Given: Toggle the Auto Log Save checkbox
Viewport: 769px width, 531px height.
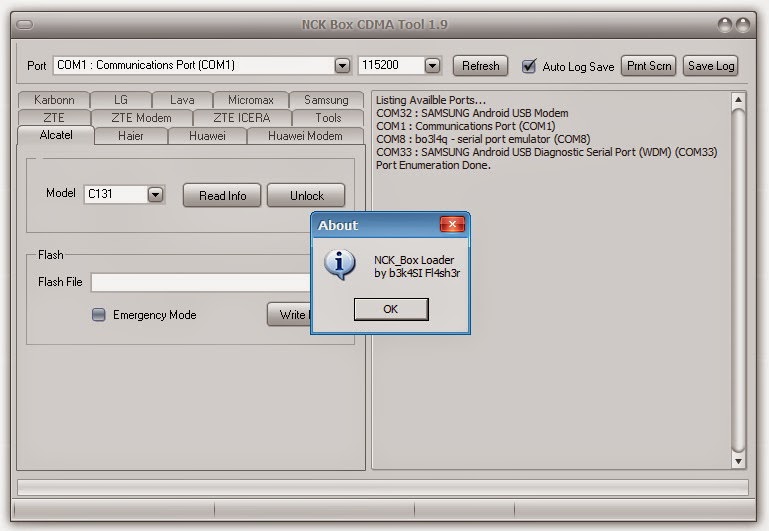Looking at the screenshot, I should (529, 66).
